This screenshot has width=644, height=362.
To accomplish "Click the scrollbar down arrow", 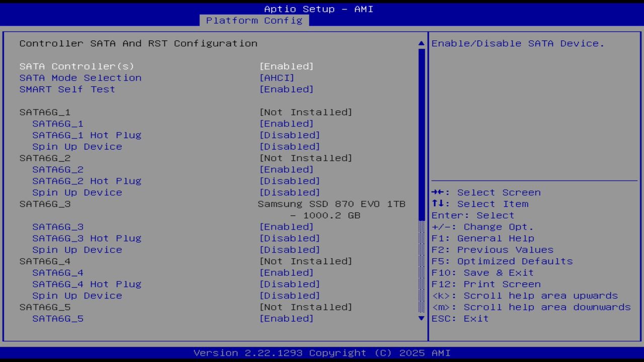I will click(x=421, y=318).
